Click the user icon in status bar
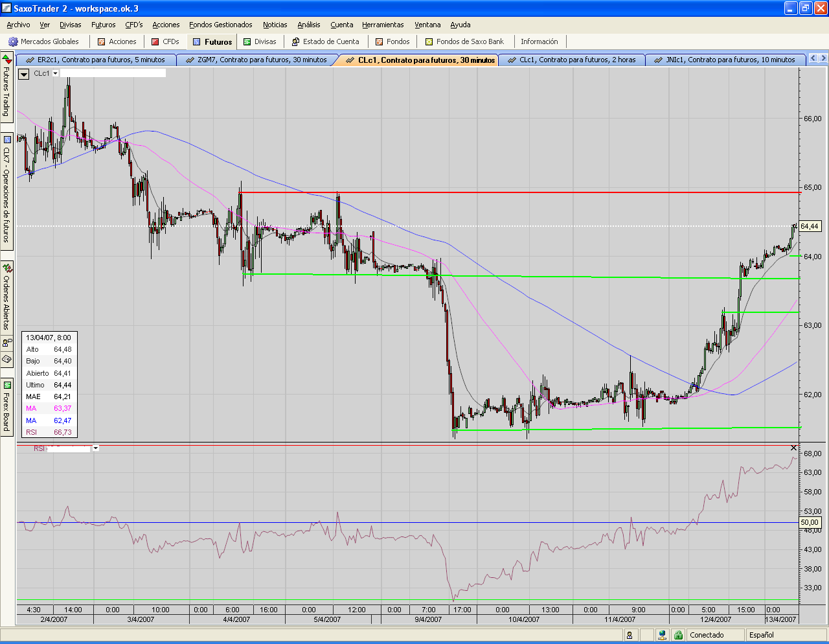Viewport: 829px width, 644px height. tap(629, 635)
